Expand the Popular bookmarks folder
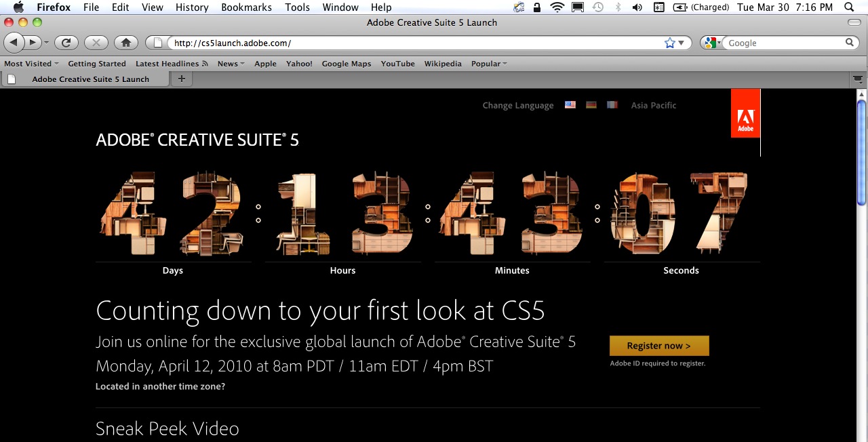This screenshot has width=868, height=442. click(x=489, y=64)
